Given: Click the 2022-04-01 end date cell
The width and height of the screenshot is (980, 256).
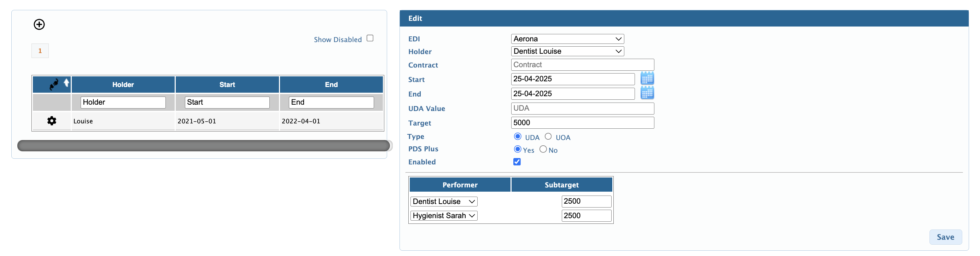Looking at the screenshot, I should click(x=331, y=121).
